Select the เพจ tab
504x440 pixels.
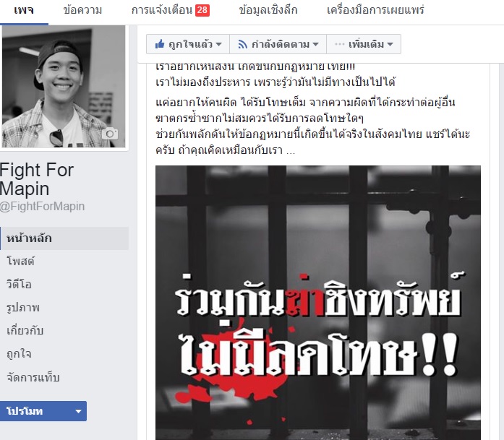tap(24, 12)
